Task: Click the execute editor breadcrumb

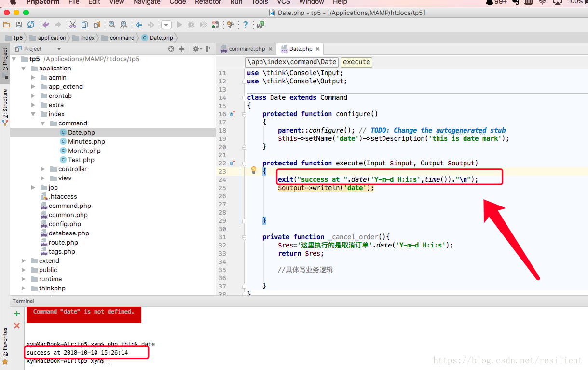Action: coord(356,62)
